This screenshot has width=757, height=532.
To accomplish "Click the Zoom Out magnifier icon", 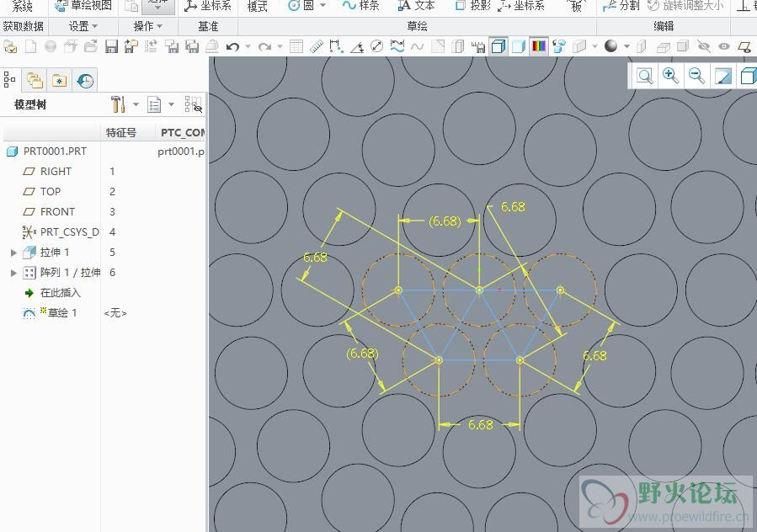I will click(696, 75).
